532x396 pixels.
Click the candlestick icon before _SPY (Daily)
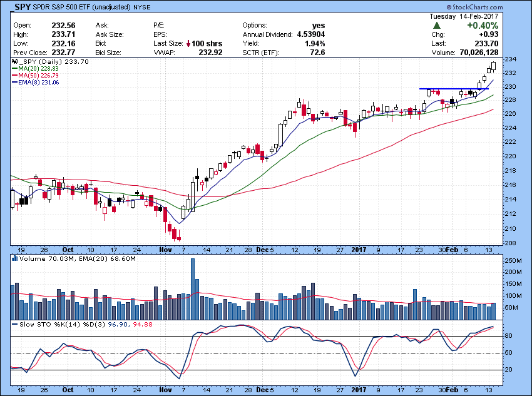pyautogui.click(x=14, y=62)
